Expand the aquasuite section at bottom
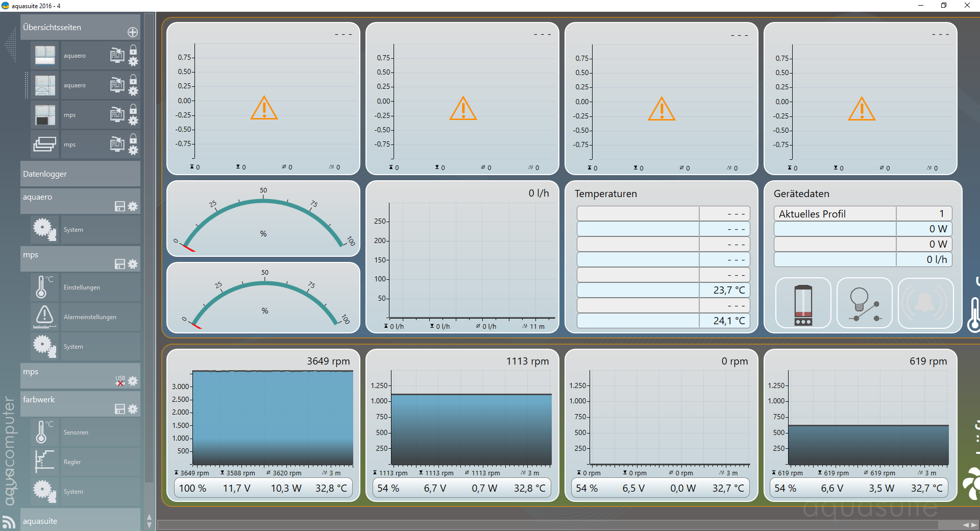 (80, 521)
